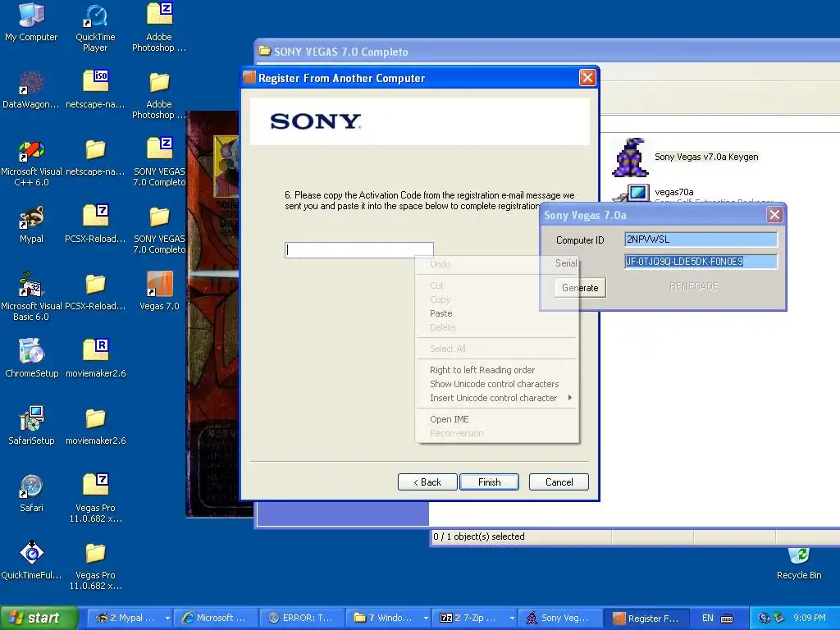The image size is (840, 630).
Task: Select moviemaker2.6 RAR archive icon
Action: pyautogui.click(x=95, y=358)
